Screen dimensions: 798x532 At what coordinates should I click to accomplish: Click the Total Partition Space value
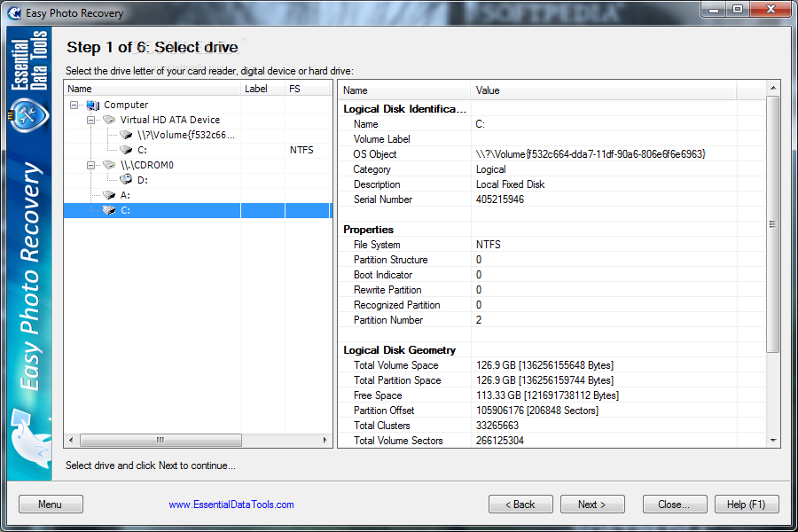pyautogui.click(x=544, y=380)
